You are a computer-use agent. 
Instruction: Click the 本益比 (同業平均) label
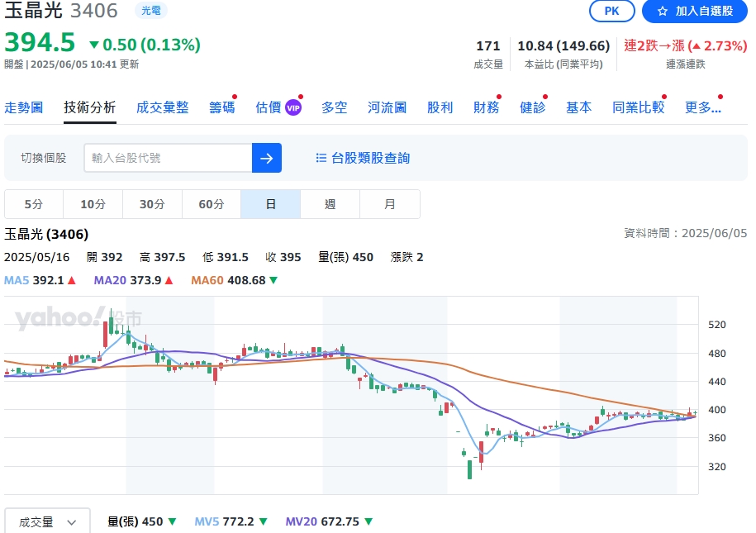563,64
